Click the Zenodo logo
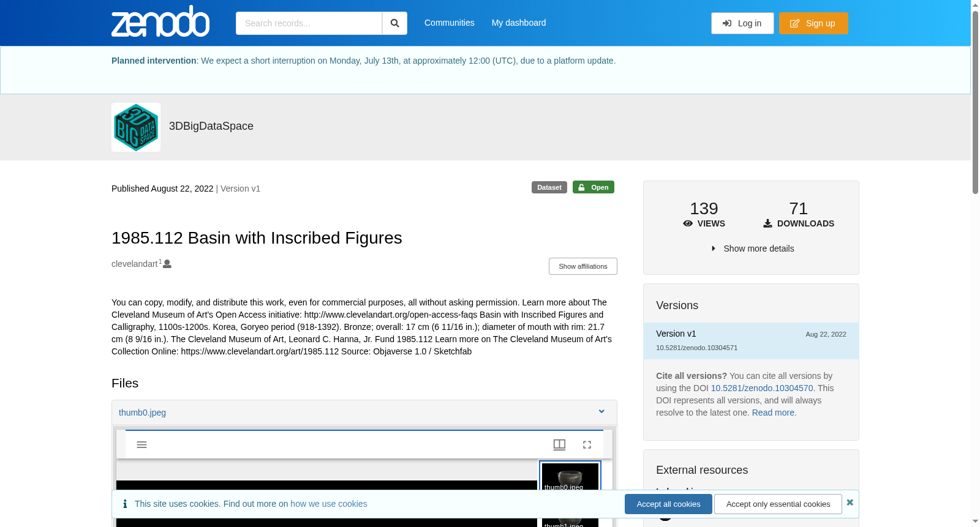Image resolution: width=980 pixels, height=527 pixels. 160,21
